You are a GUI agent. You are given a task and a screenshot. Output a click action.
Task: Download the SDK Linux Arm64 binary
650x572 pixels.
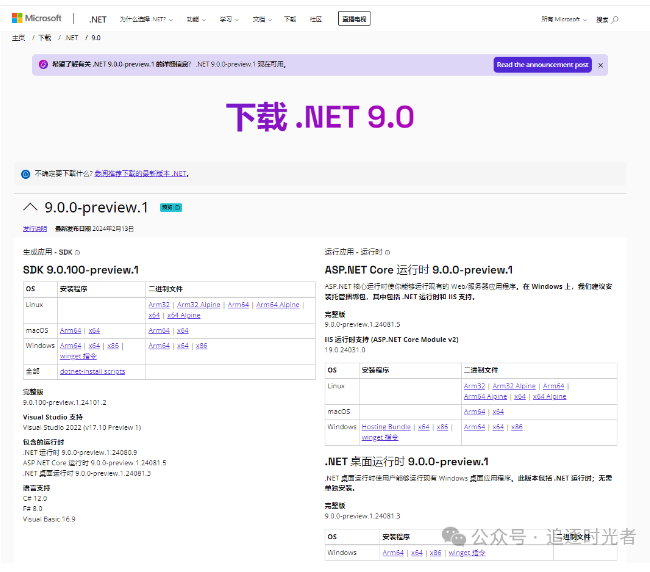coord(238,305)
